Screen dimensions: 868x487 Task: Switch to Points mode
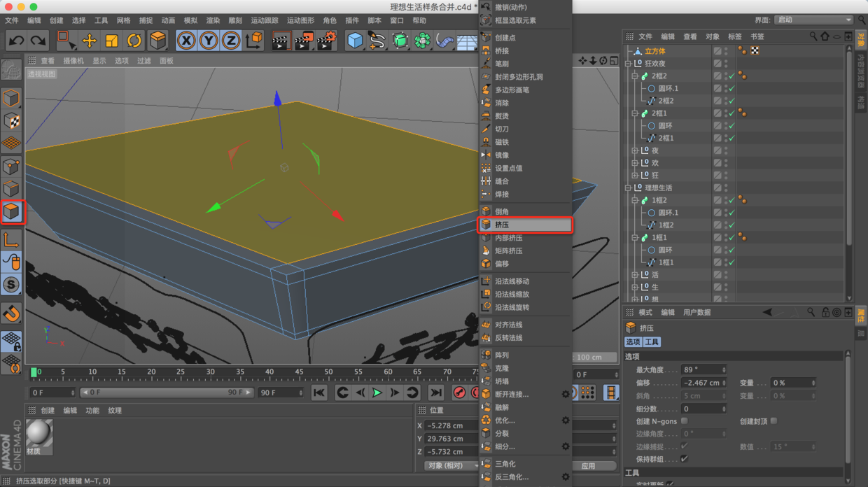(x=10, y=167)
